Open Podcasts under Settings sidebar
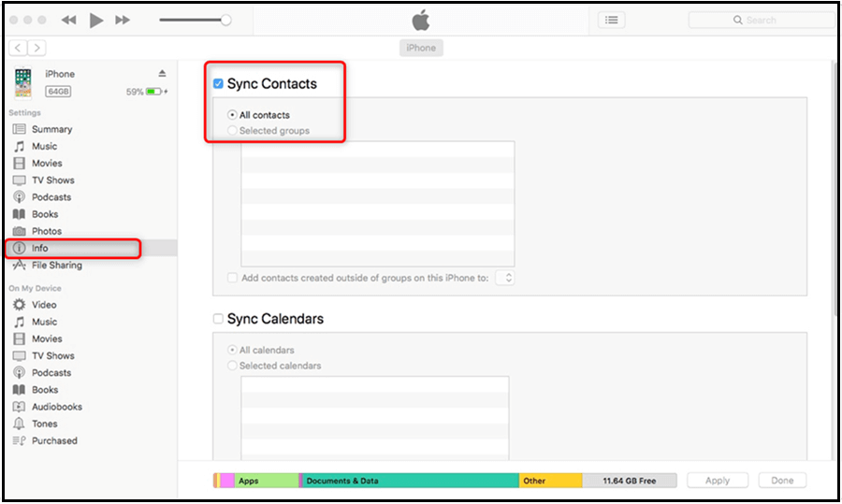This screenshot has height=504, width=842. (51, 197)
